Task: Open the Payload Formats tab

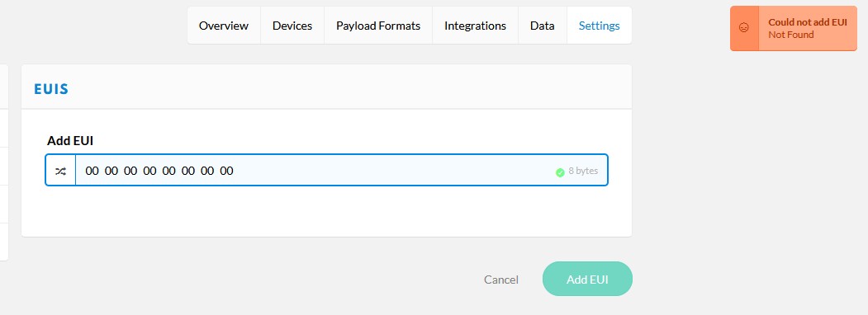Action: click(378, 26)
